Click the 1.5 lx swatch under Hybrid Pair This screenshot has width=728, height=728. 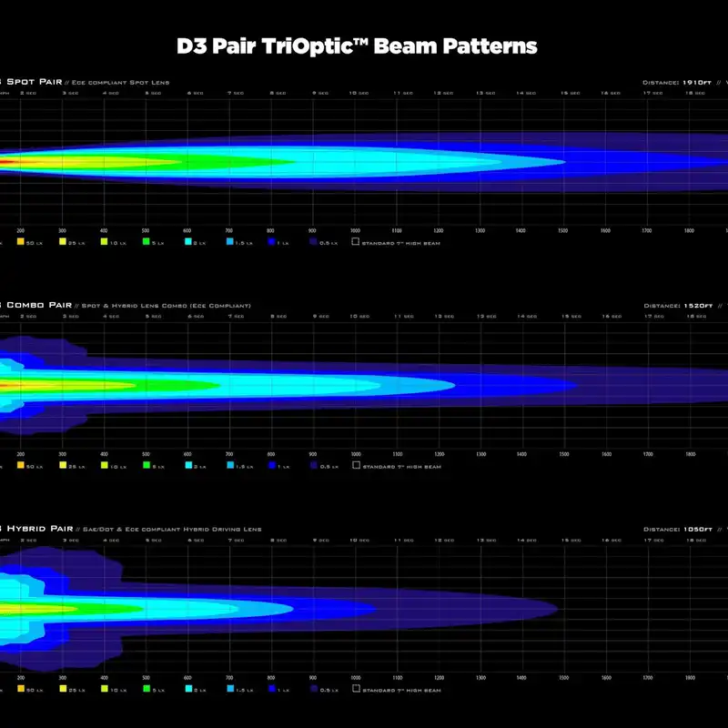click(230, 689)
